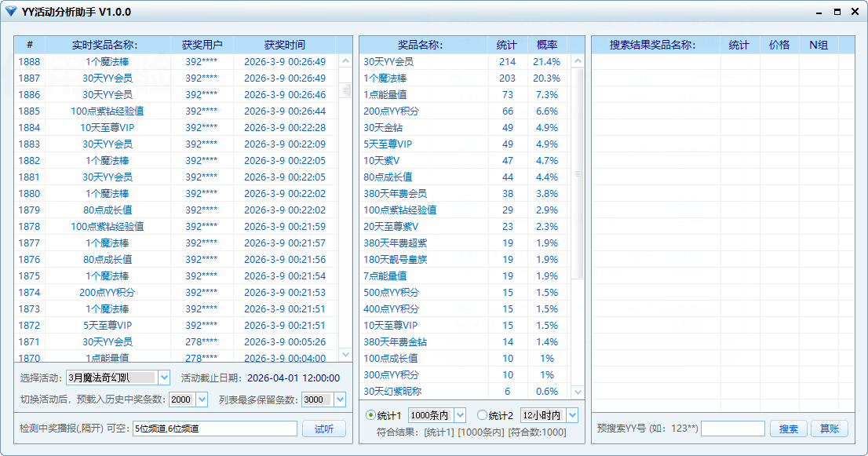Screen dimensions: 868x456
Task: Select the 1点能量值 statistics row
Action: [465, 95]
